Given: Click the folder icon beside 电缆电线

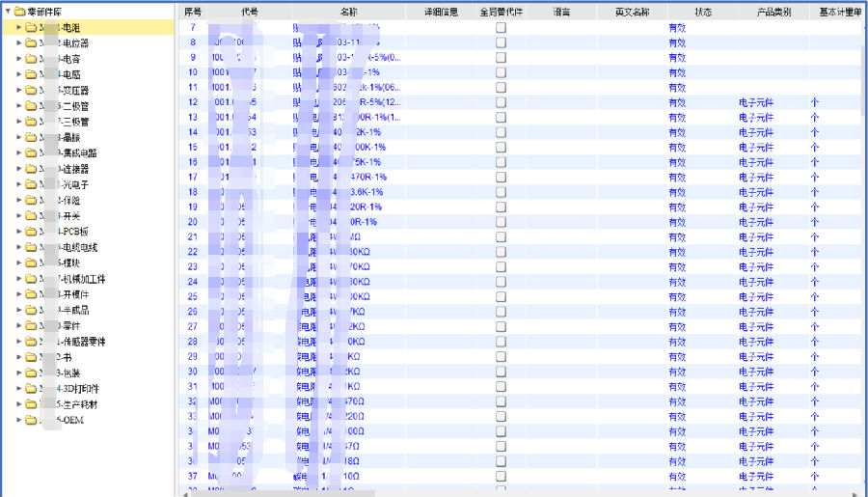Looking at the screenshot, I should coord(31,247).
